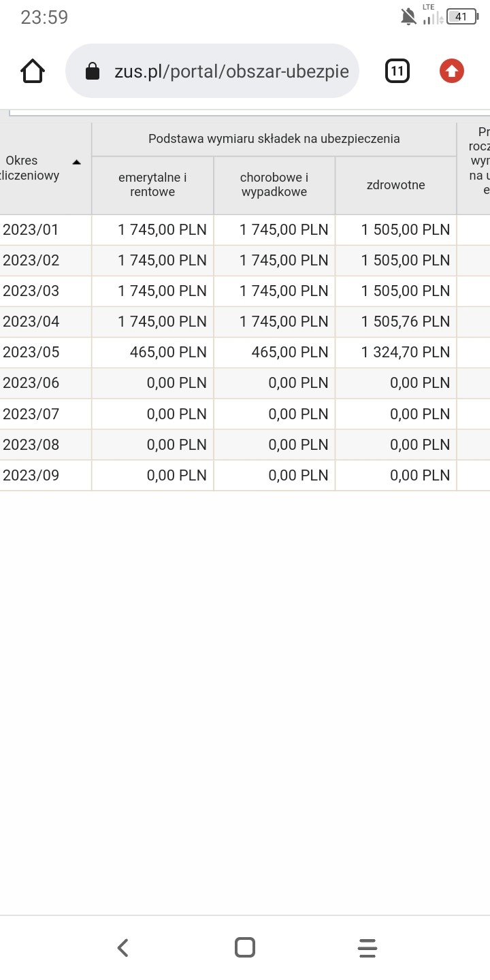Sort by the Okres rozliczeniowy arrow
The image size is (490, 980).
coord(77,162)
